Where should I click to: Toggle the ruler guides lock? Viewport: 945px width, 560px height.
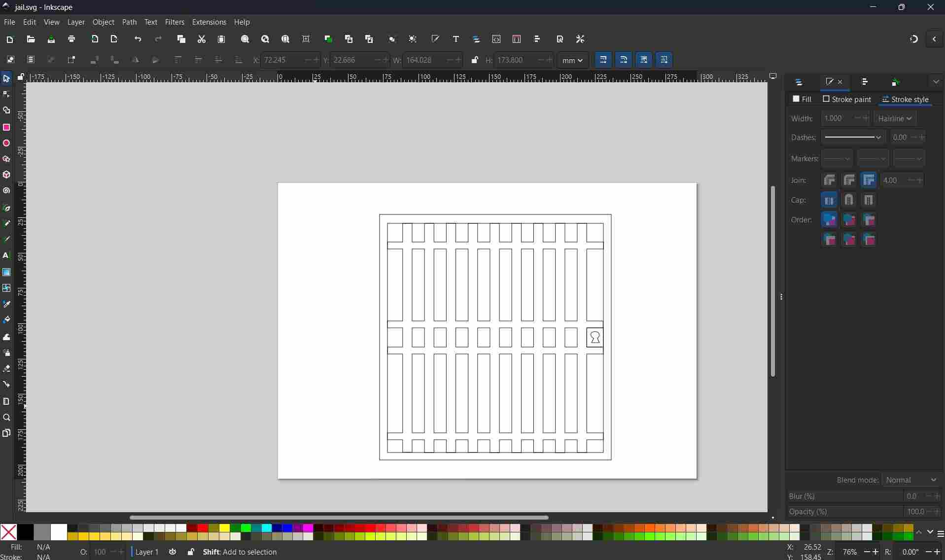[x=21, y=77]
